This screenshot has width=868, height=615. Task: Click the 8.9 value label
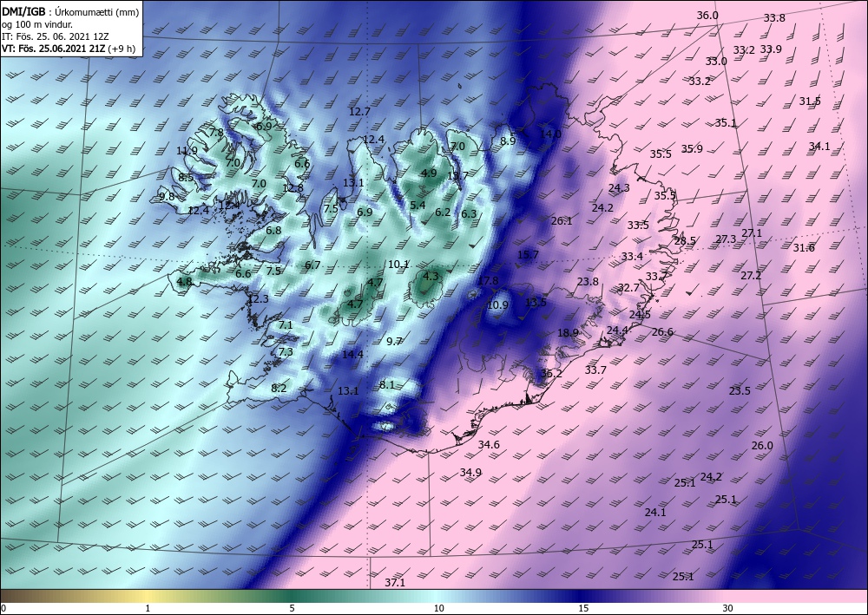click(508, 141)
